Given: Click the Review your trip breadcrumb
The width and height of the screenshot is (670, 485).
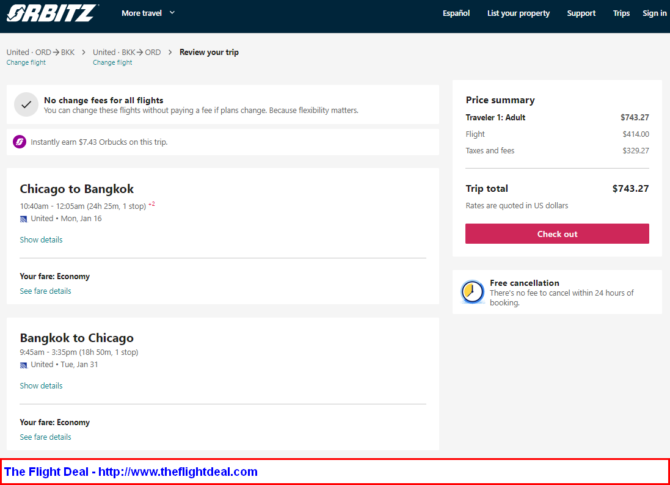Looking at the screenshot, I should pos(209,52).
